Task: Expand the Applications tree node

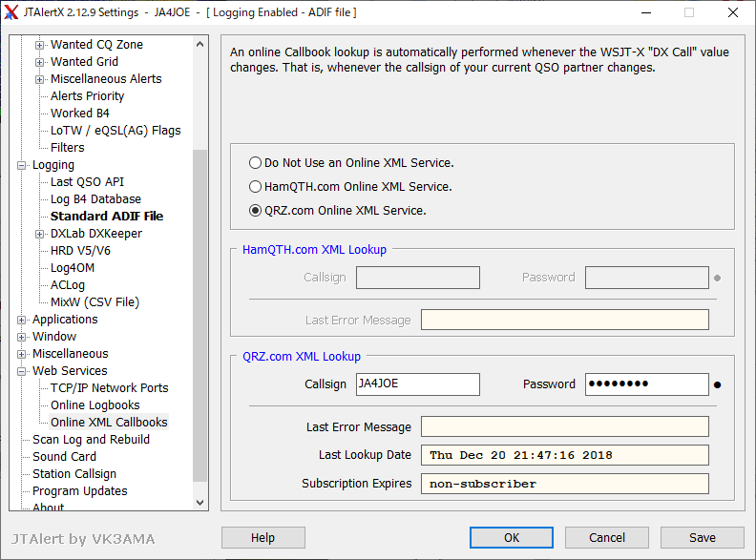Action: [x=21, y=320]
